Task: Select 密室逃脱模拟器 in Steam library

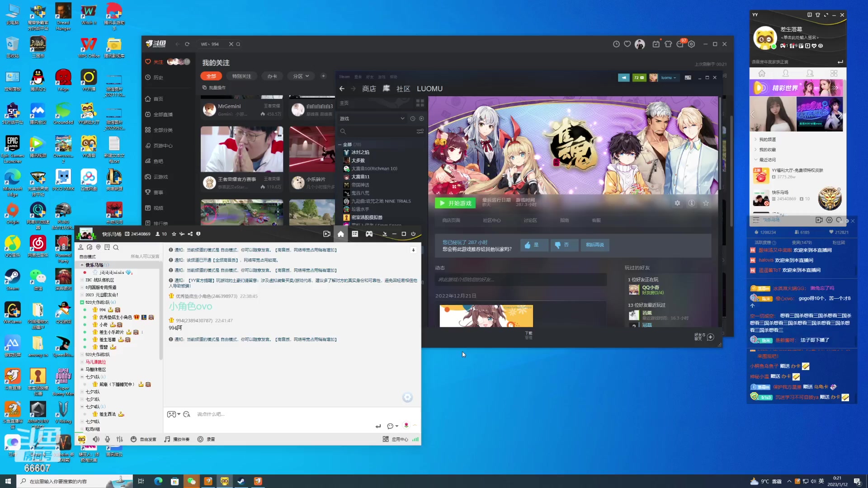Action: pyautogui.click(x=367, y=217)
